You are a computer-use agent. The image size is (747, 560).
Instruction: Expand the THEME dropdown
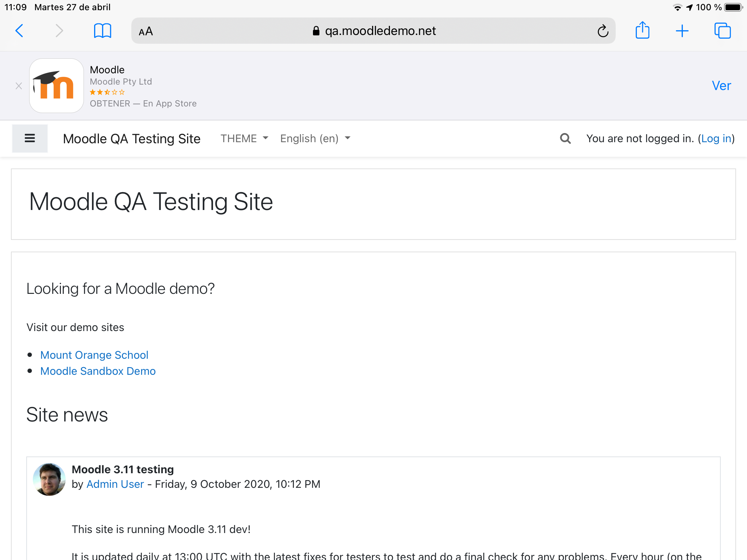click(244, 139)
